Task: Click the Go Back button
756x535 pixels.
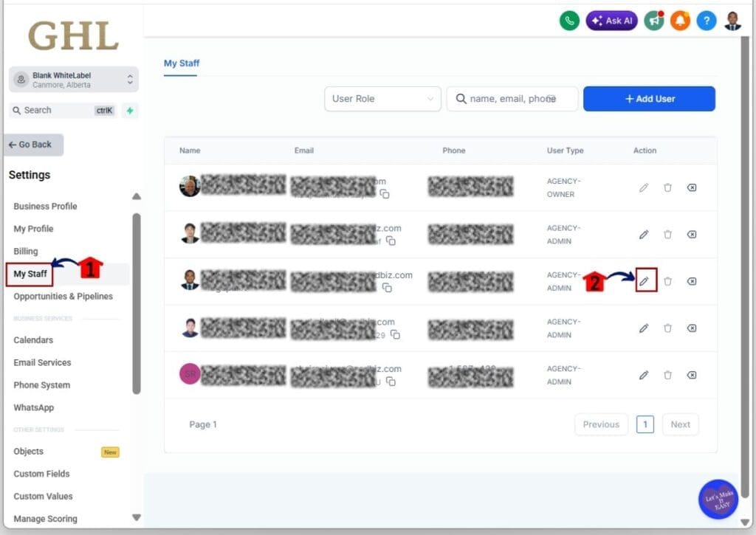Action: click(x=32, y=145)
